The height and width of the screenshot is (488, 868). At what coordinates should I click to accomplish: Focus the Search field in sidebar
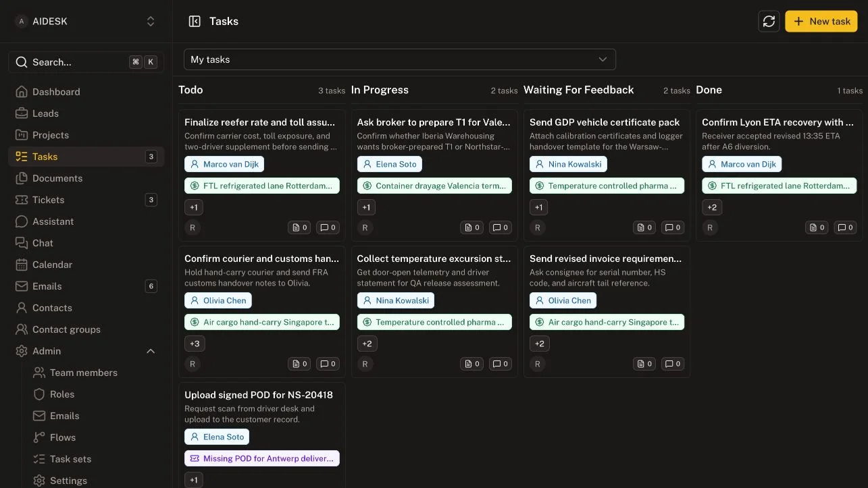86,62
